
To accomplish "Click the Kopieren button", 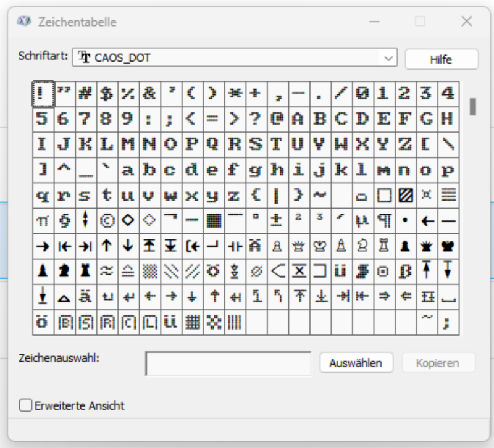I will [x=438, y=363].
